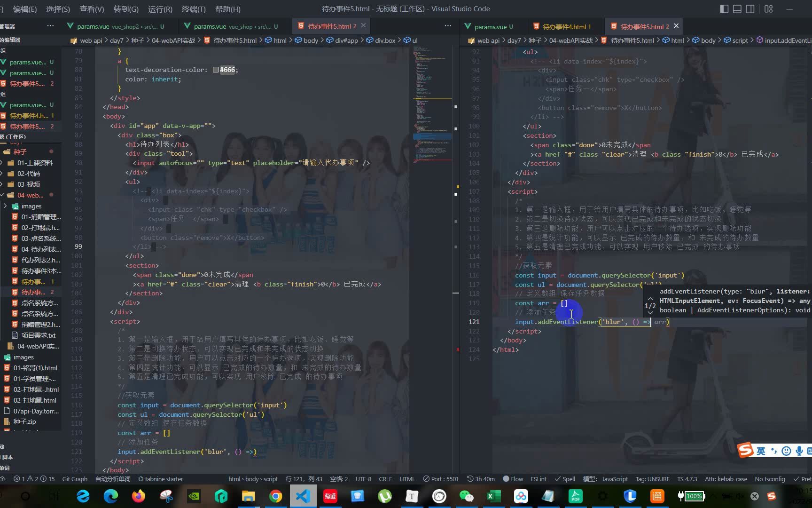Open 01-铭哥(1).html file in explorer

click(35, 368)
